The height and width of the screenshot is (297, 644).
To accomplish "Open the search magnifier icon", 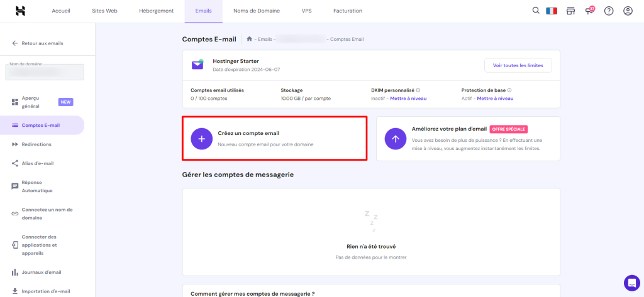I will [x=536, y=11].
